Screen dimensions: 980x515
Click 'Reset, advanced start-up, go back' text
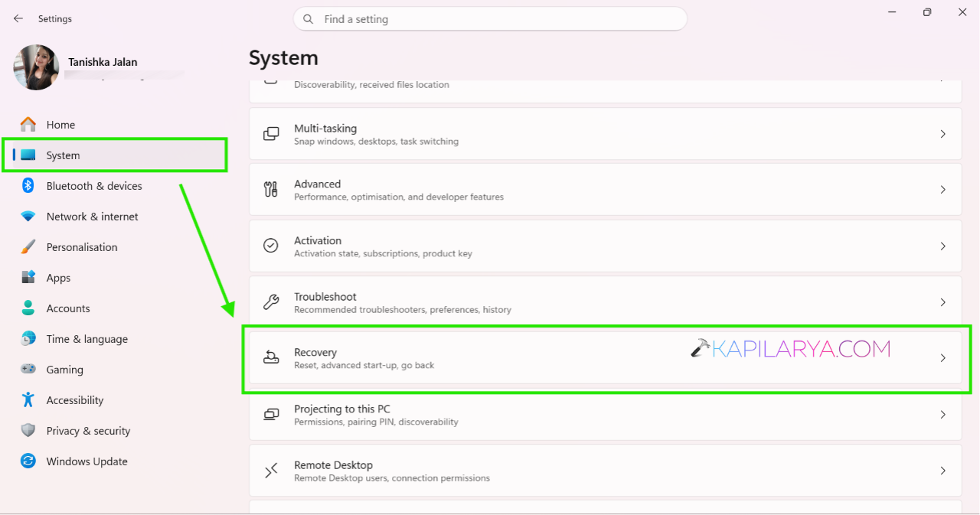click(364, 366)
